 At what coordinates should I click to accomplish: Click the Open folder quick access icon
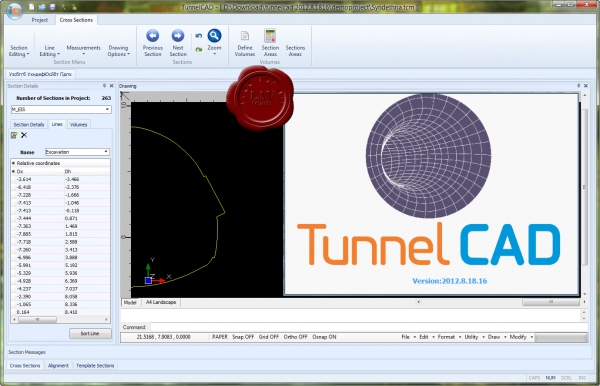coord(42,7)
